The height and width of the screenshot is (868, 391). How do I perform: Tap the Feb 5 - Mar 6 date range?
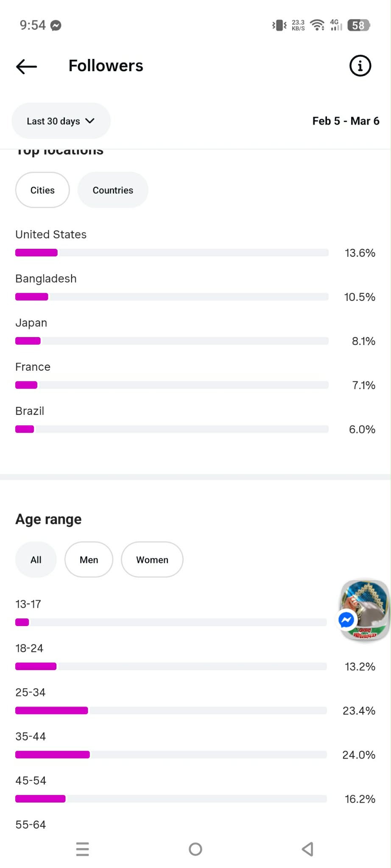[x=346, y=121]
